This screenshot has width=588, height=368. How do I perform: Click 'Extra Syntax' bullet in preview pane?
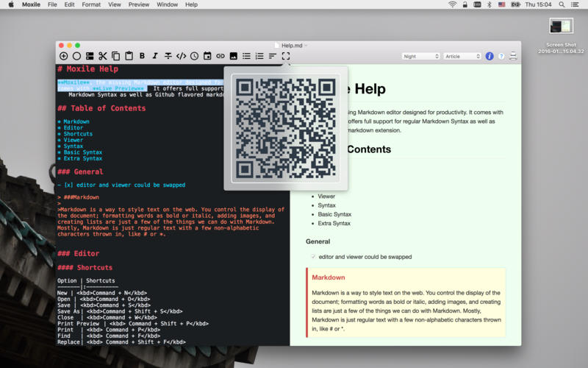[334, 223]
